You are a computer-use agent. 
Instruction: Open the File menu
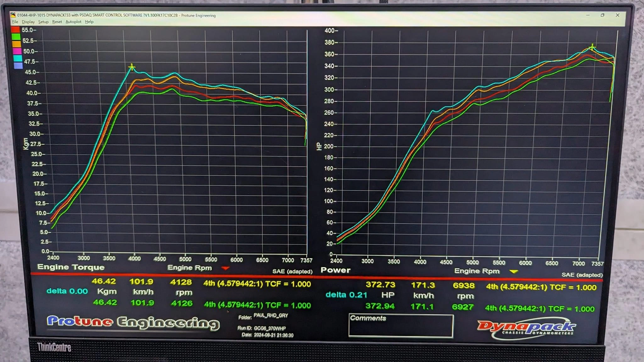tap(15, 22)
